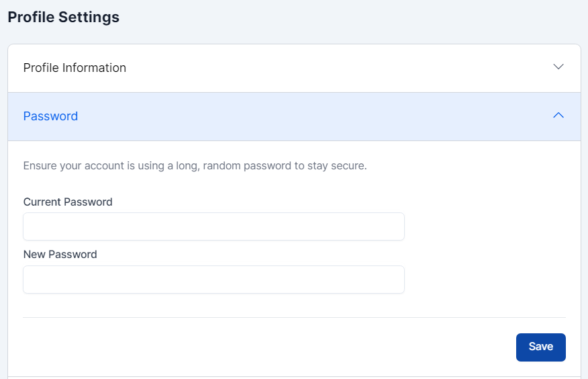Click the password security description text

tap(195, 165)
